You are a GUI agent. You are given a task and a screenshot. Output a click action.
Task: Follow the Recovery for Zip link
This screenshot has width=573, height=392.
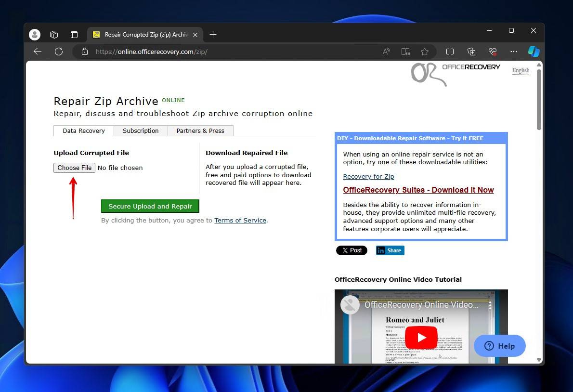(x=368, y=176)
